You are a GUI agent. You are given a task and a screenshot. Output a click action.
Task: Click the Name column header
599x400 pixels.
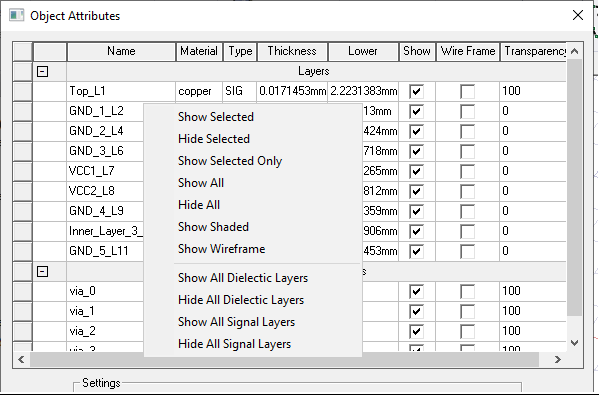(x=121, y=51)
